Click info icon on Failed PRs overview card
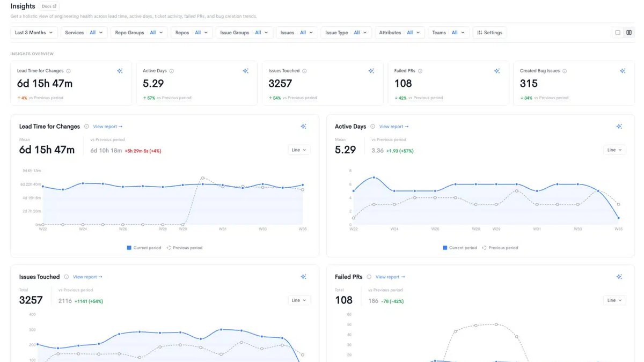 [420, 71]
